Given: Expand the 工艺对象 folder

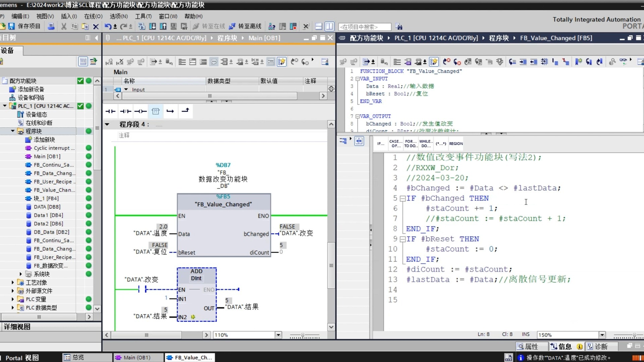Looking at the screenshot, I should point(13,282).
